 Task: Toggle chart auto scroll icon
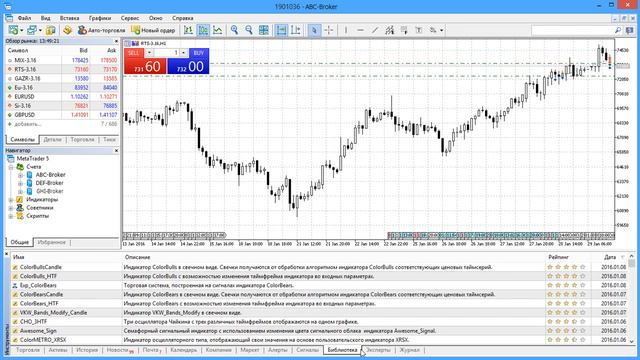281,30
